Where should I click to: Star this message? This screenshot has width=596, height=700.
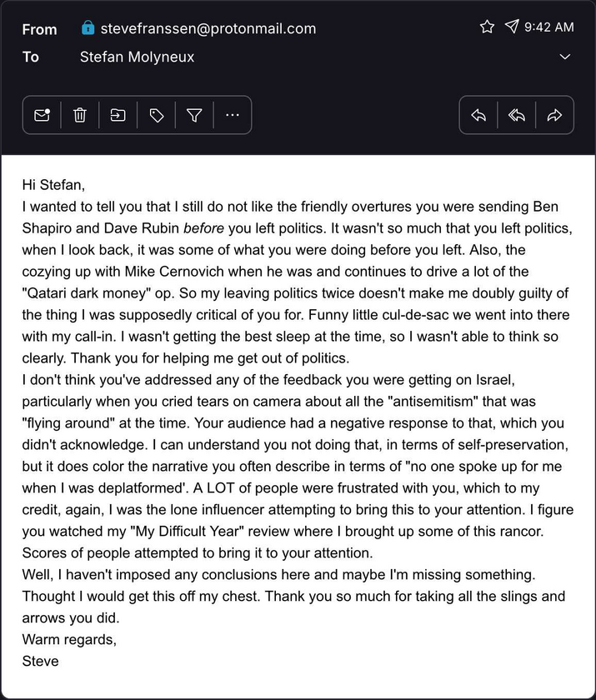pyautogui.click(x=487, y=27)
